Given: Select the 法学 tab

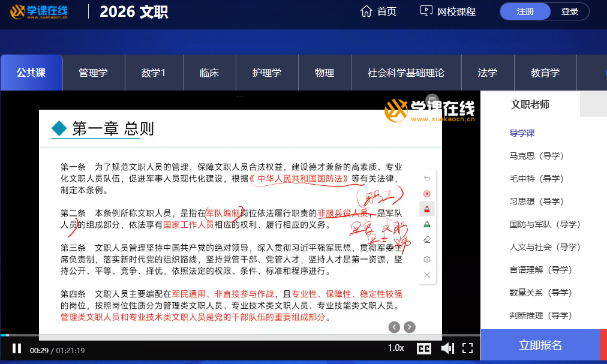Looking at the screenshot, I should click(x=488, y=73).
